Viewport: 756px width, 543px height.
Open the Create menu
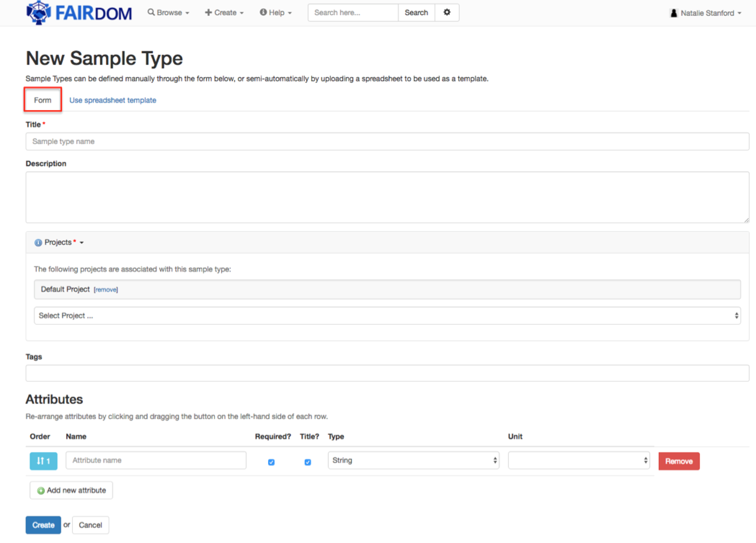[224, 12]
